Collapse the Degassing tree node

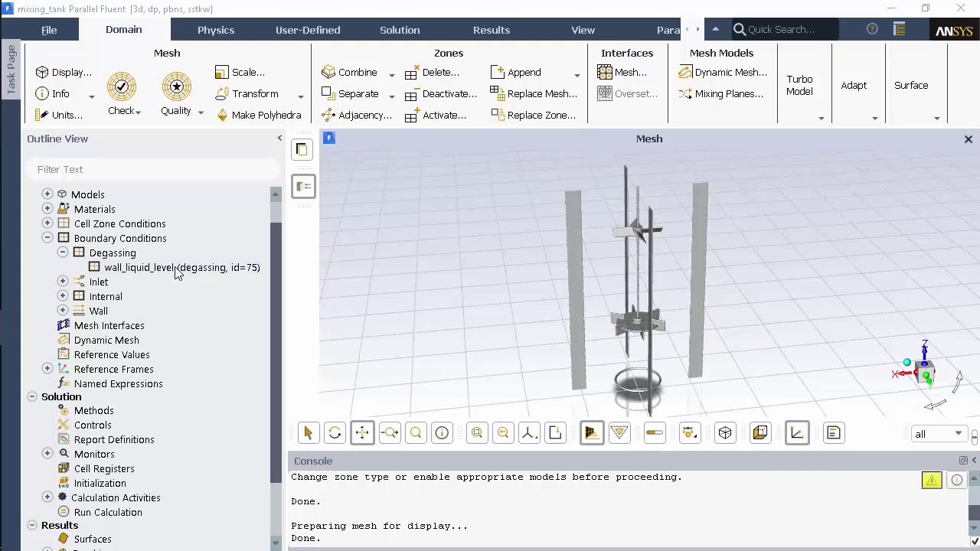[63, 253]
